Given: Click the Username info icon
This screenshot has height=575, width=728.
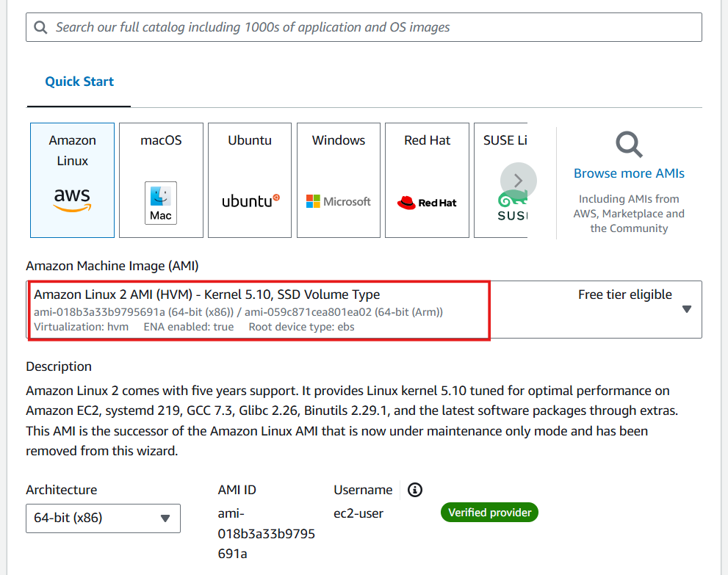Looking at the screenshot, I should tap(415, 490).
